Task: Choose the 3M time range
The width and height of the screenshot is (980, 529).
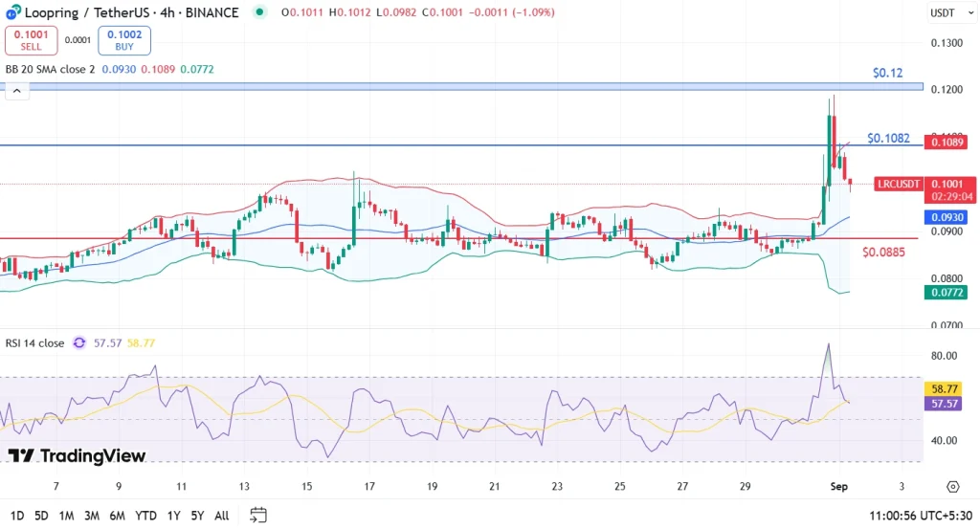Action: point(92,515)
